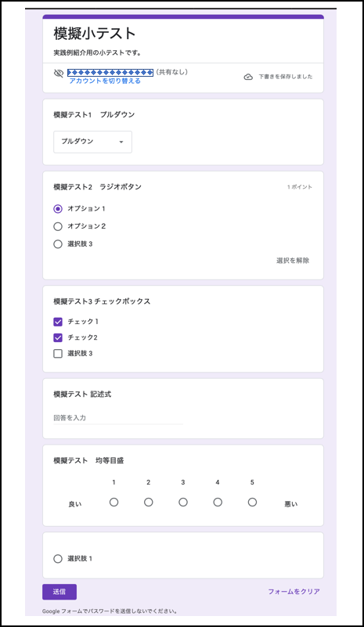Select rating 5 on the linear scale
Viewport: 364px width, 627px height.
click(x=252, y=502)
